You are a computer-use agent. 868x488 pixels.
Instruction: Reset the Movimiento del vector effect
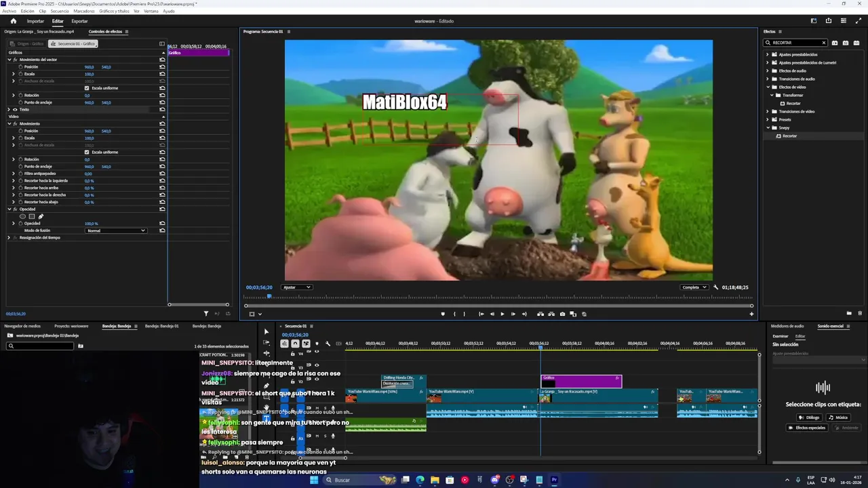tap(162, 60)
